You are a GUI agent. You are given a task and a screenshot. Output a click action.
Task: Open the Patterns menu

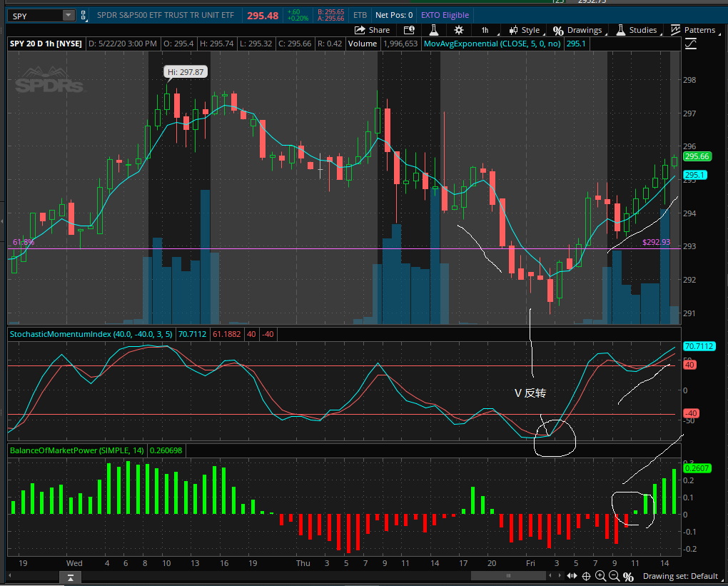[x=694, y=30]
